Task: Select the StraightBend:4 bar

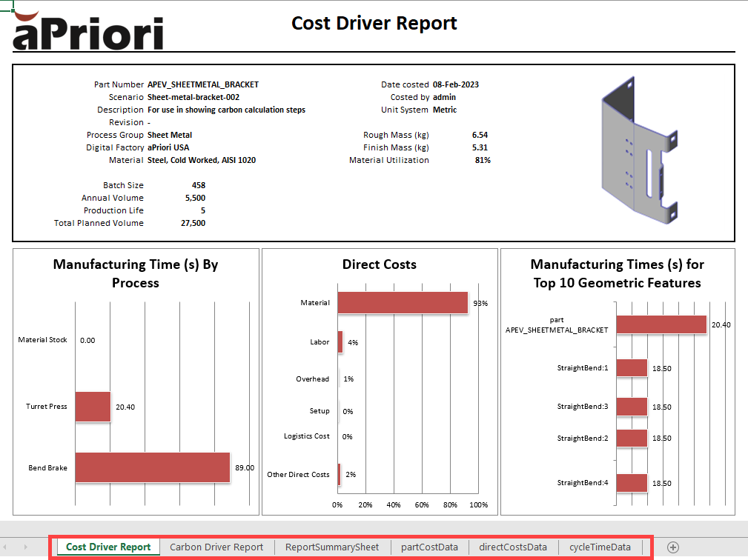Action: pos(632,483)
